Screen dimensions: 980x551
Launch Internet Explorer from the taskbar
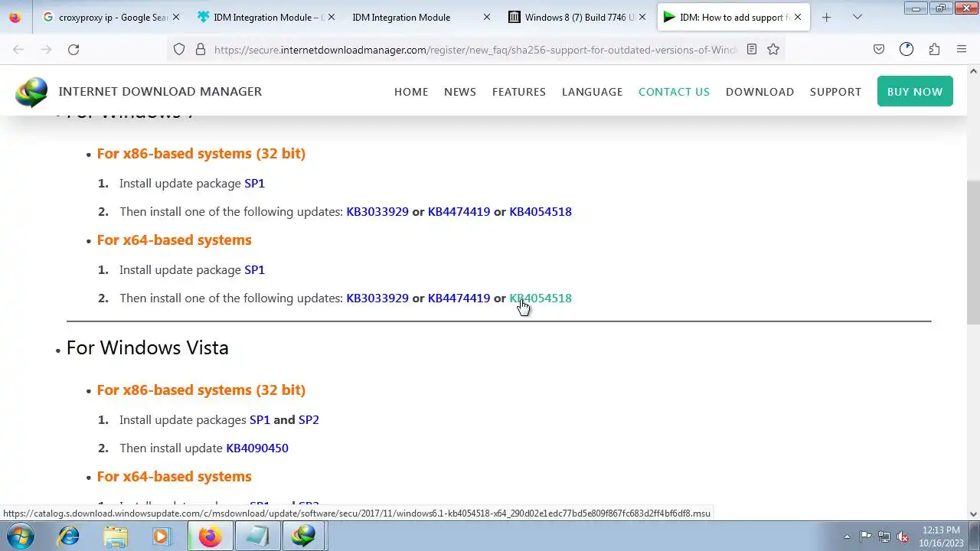point(68,536)
